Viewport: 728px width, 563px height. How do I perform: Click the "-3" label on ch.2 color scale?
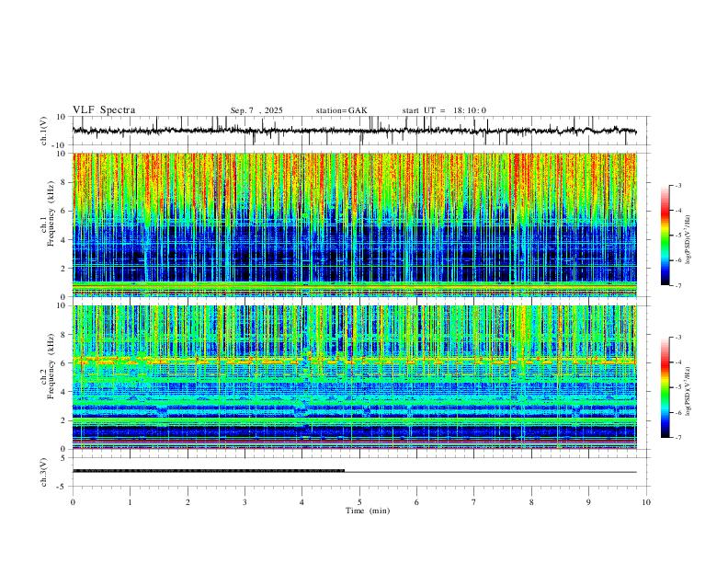(x=678, y=338)
